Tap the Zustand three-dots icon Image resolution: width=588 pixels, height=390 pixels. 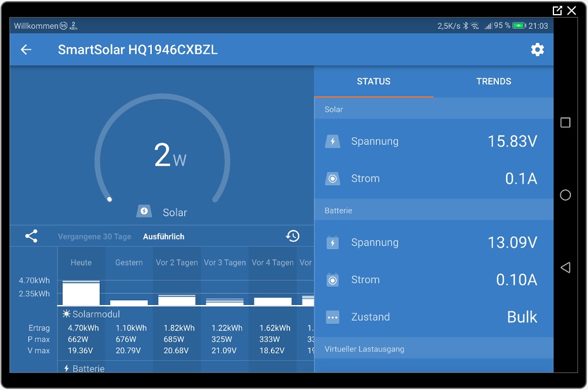click(332, 317)
